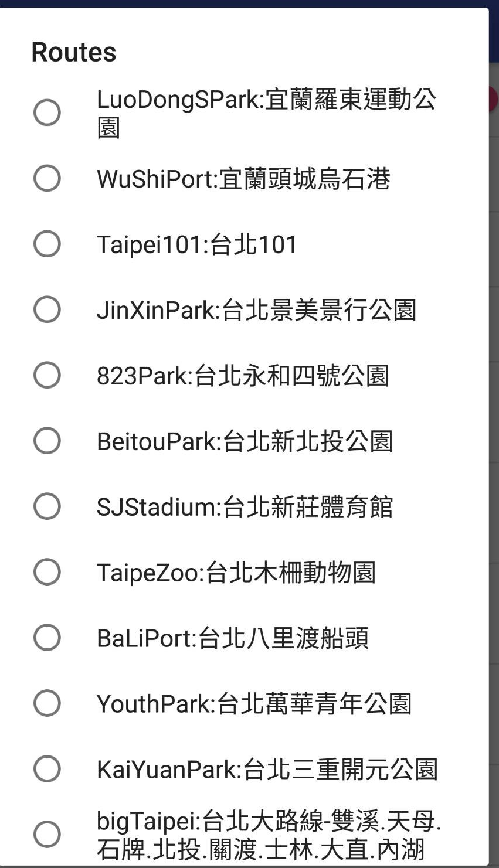Choose the WuShiPort route radio button
The height and width of the screenshot is (868, 499).
[x=47, y=178]
